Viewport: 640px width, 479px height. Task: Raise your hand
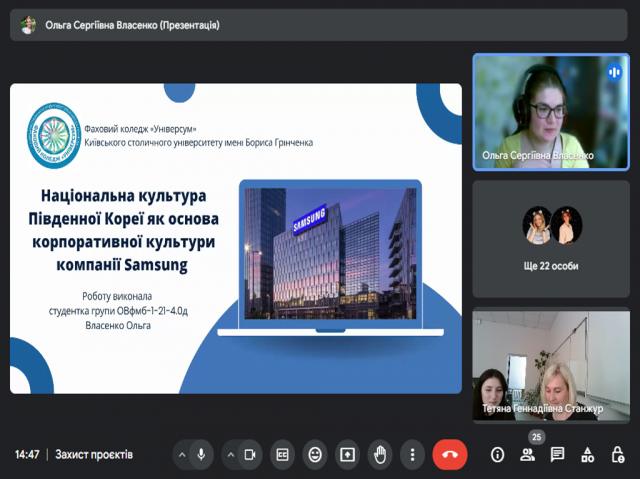[x=380, y=455]
